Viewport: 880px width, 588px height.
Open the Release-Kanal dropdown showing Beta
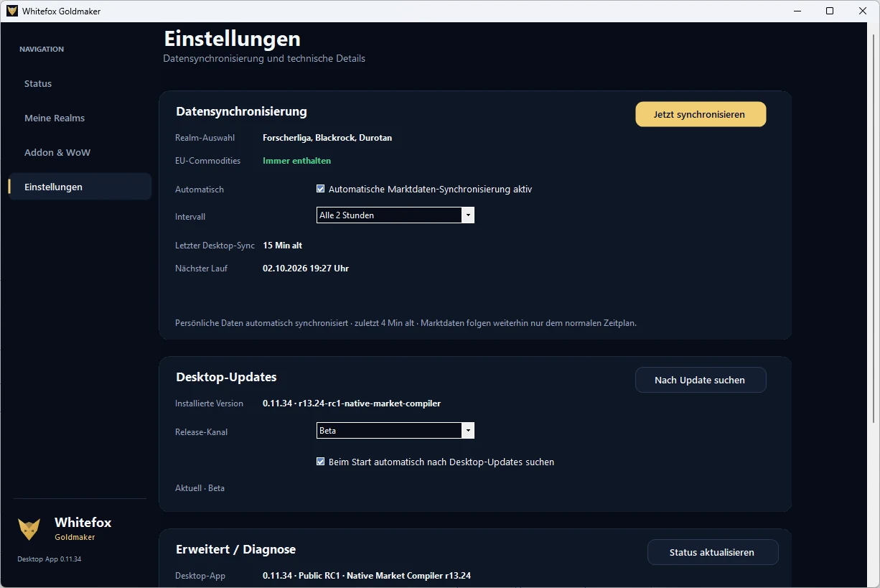coord(395,430)
